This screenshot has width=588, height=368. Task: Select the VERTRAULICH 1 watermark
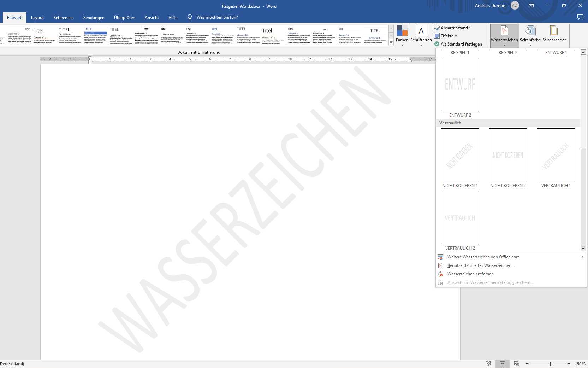coord(556,156)
